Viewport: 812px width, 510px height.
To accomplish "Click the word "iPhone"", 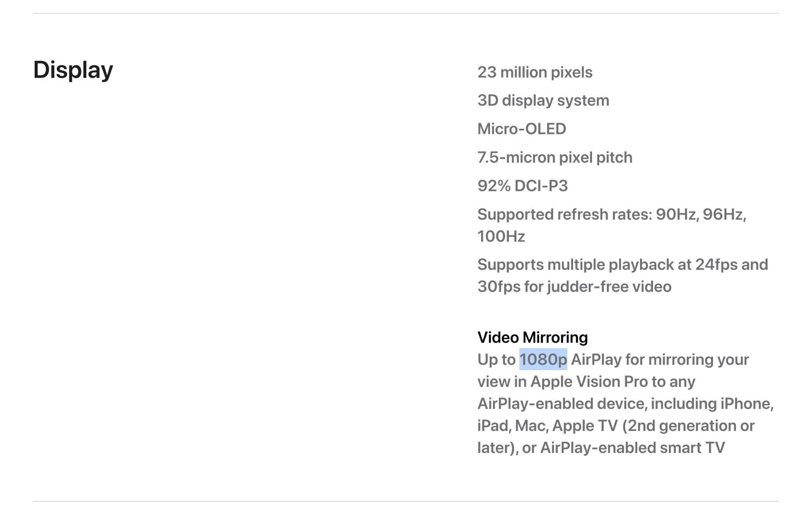I will coord(746,404).
